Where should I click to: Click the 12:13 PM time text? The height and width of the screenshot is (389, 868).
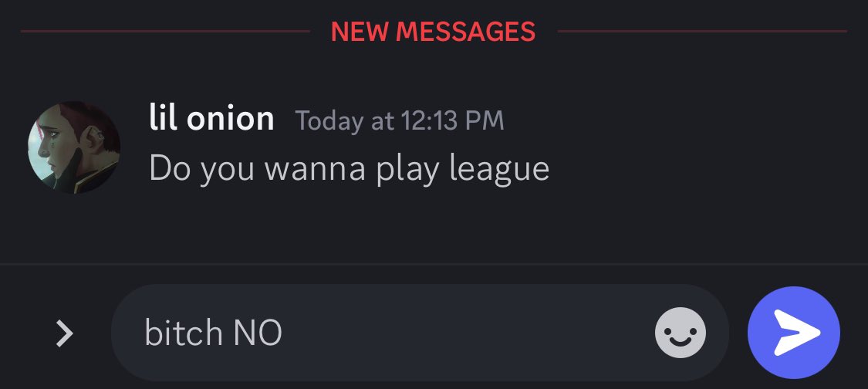pyautogui.click(x=452, y=120)
